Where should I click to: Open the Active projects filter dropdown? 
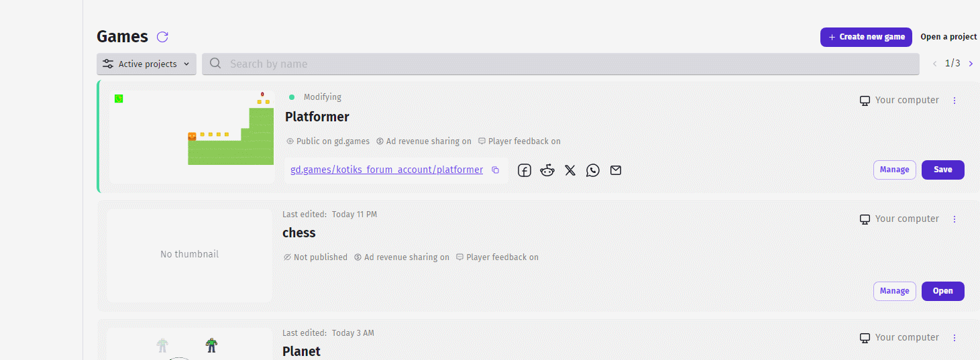tap(146, 64)
